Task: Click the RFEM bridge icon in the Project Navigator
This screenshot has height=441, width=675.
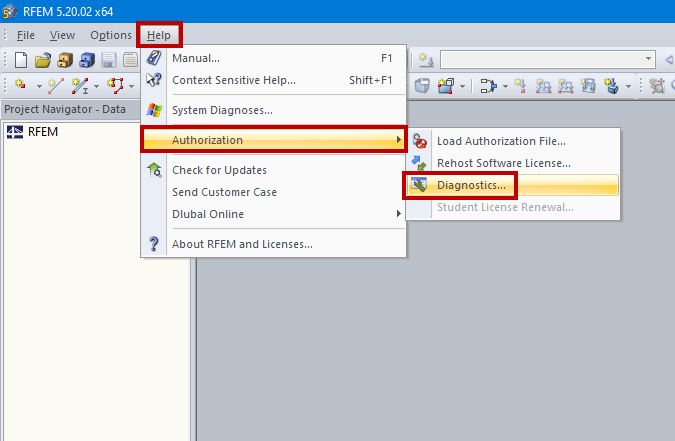Action: click(15, 132)
